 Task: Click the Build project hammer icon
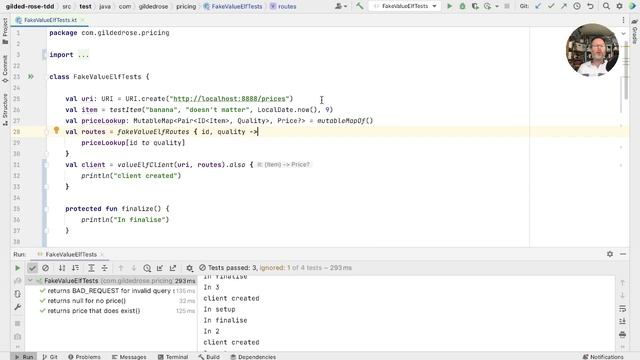coord(360,6)
